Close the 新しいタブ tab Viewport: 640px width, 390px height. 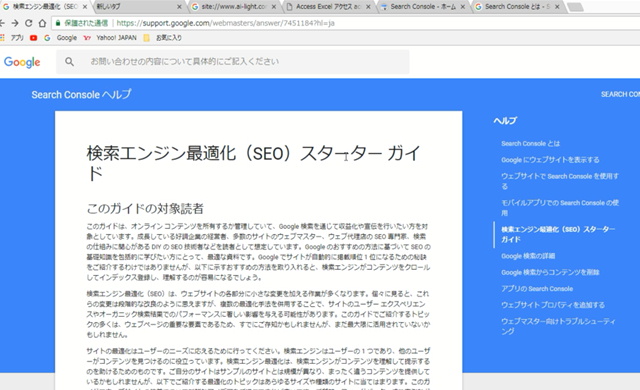179,7
